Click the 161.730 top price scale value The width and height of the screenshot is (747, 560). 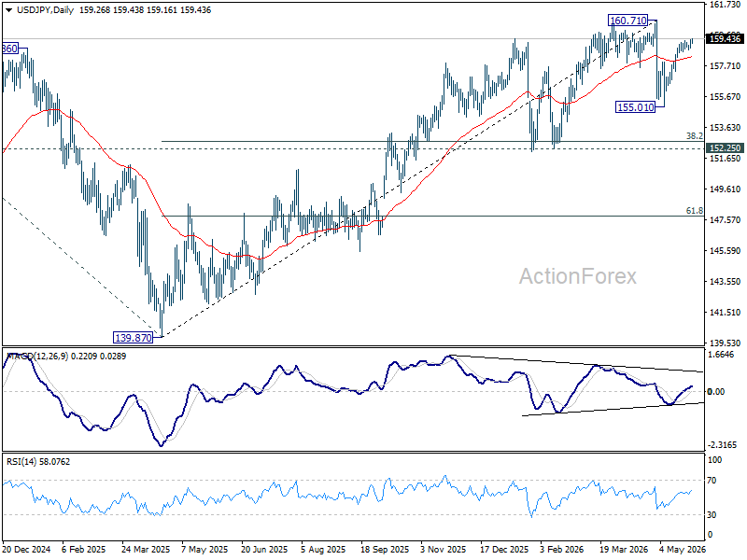(725, 5)
